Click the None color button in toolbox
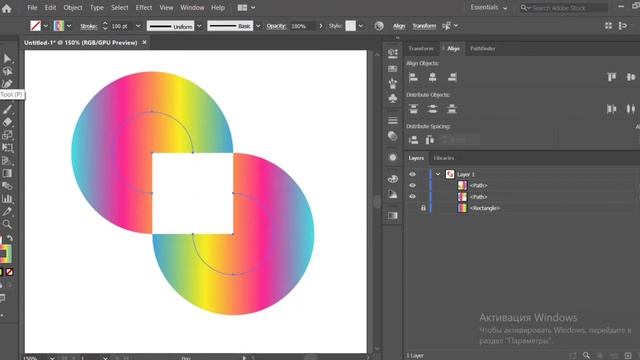The image size is (640, 360). (x=9, y=272)
